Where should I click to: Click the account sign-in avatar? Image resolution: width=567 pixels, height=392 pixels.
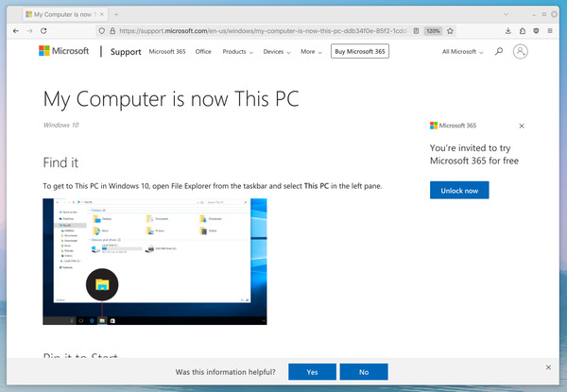(x=521, y=51)
